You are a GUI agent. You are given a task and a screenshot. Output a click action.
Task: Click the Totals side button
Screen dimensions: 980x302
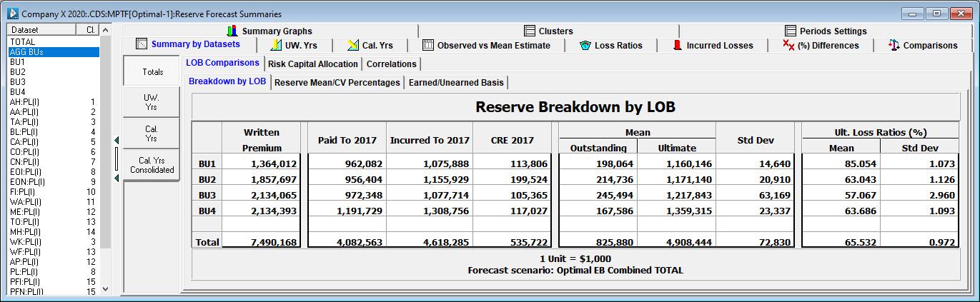[152, 72]
